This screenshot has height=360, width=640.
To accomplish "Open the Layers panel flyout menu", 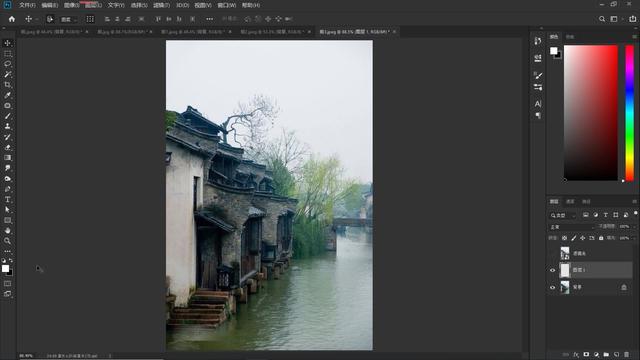I will click(x=634, y=202).
